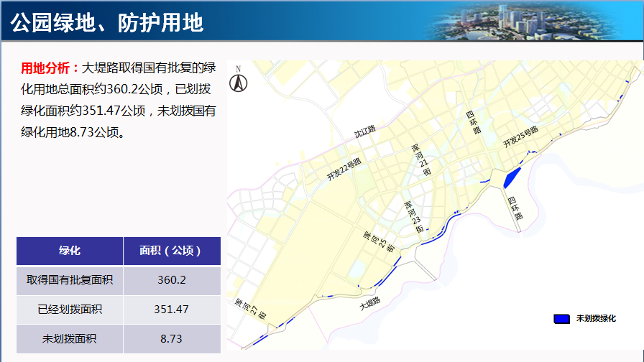Click the 360.2 value cell in the table
644x362 pixels.
pos(171,280)
